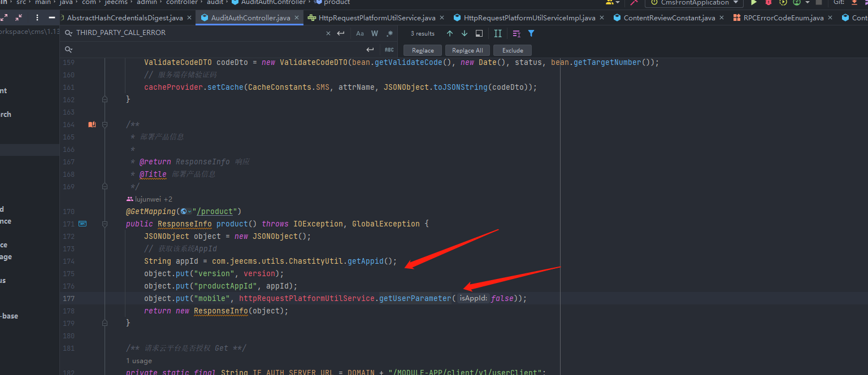Image resolution: width=868 pixels, height=375 pixels.
Task: Toggle whole Words search option
Action: 375,33
